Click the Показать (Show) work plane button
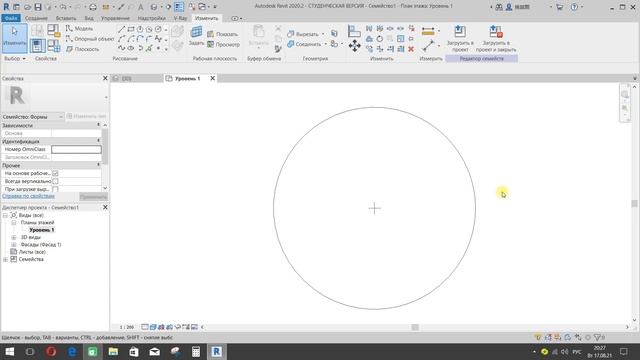This screenshot has width=640, height=360. [222, 34]
